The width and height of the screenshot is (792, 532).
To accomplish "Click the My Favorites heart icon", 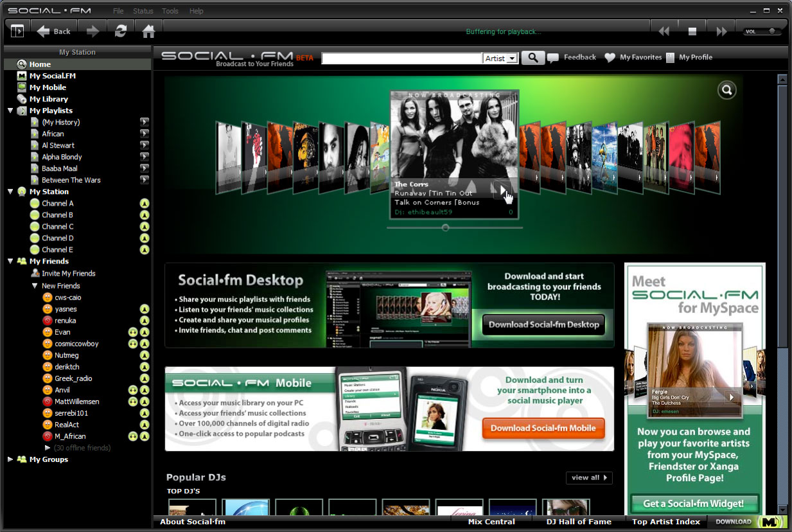I will [610, 57].
